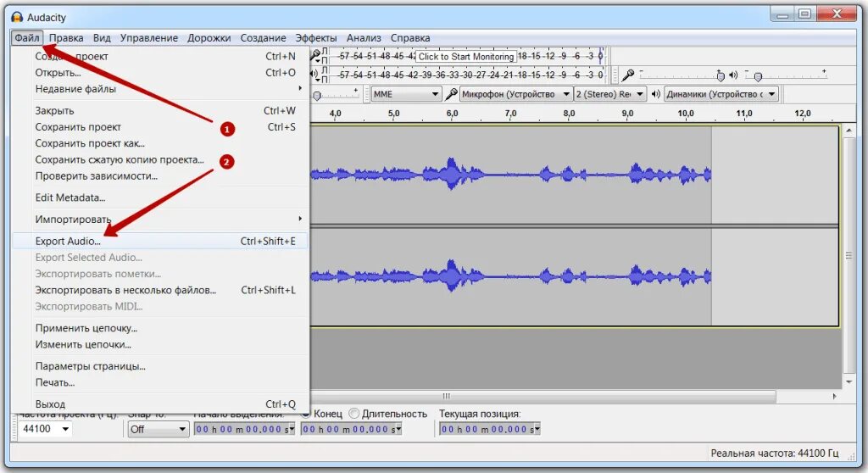This screenshot has height=473, width=868.
Task: Click the lower stereo channel waveform
Action: [x=510, y=275]
